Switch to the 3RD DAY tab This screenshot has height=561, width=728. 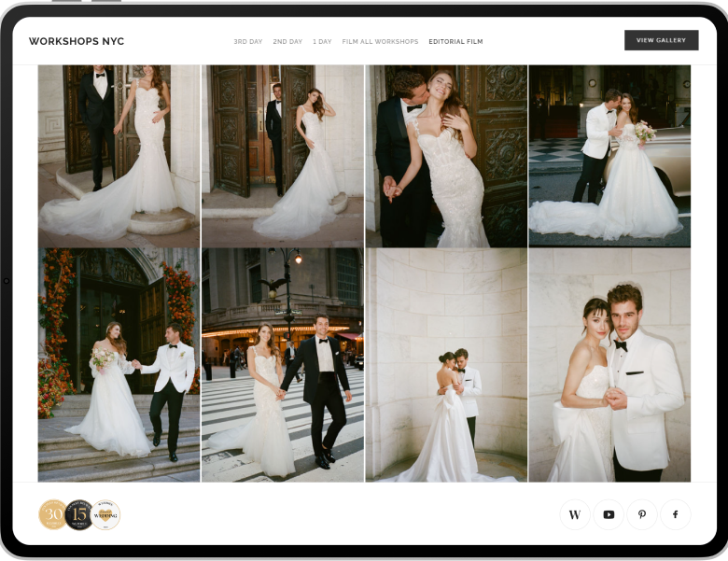pos(247,42)
